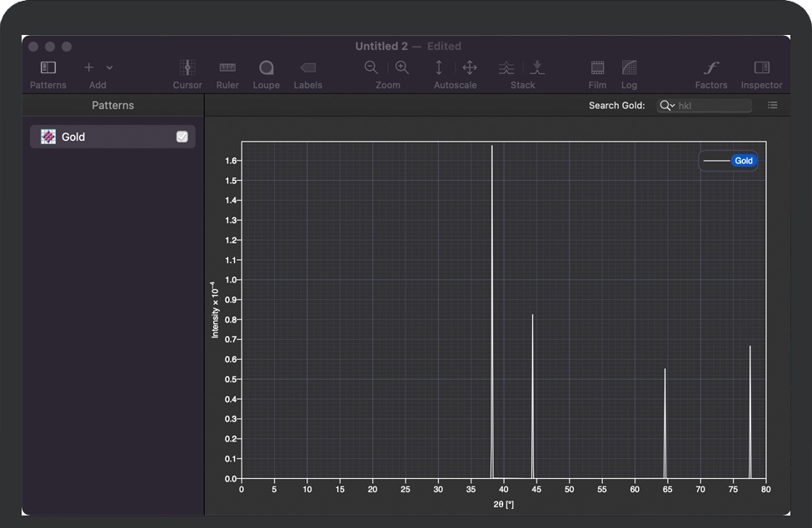Autoscale the plot vertically

[439, 67]
